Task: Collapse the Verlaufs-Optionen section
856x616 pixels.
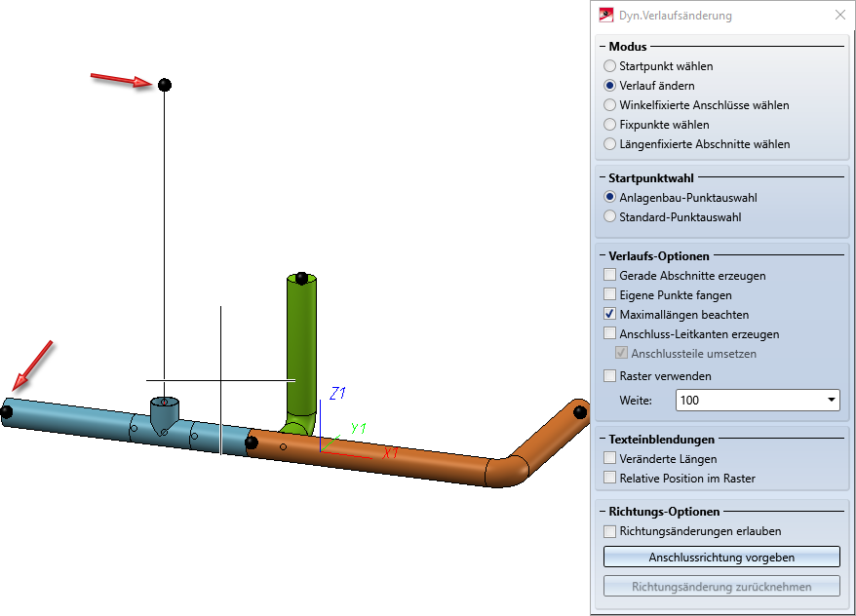Action: 603,256
